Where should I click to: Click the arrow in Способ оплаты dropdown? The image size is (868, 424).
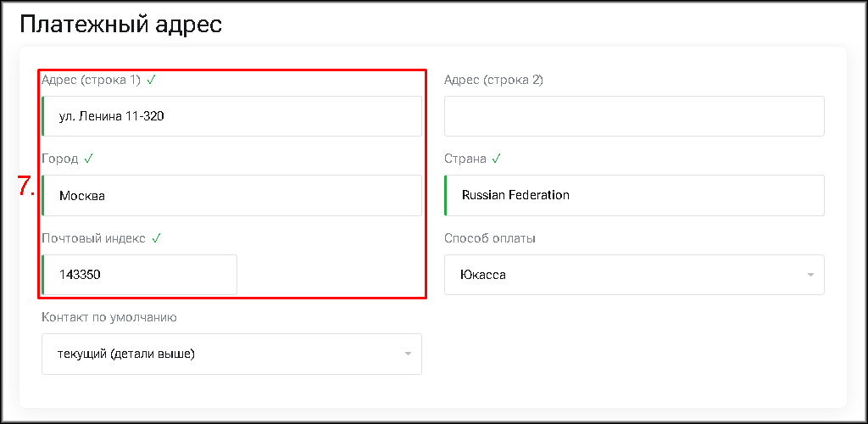click(x=810, y=275)
